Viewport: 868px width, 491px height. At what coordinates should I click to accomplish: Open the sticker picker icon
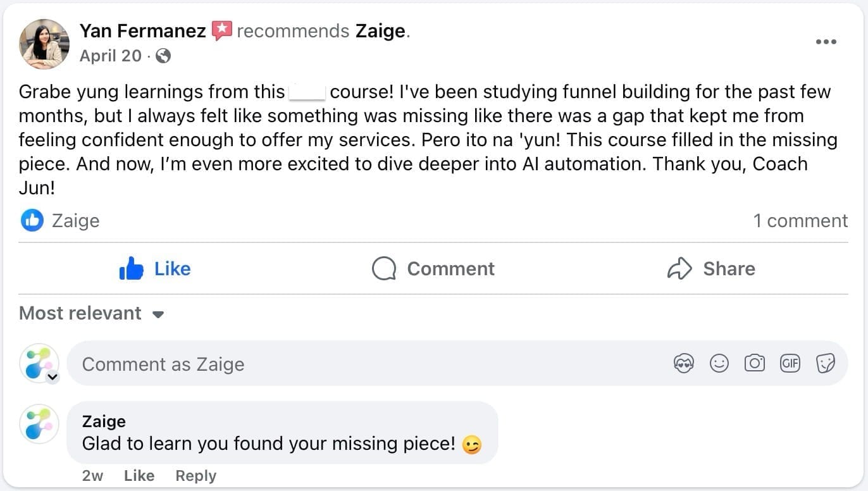pos(826,363)
